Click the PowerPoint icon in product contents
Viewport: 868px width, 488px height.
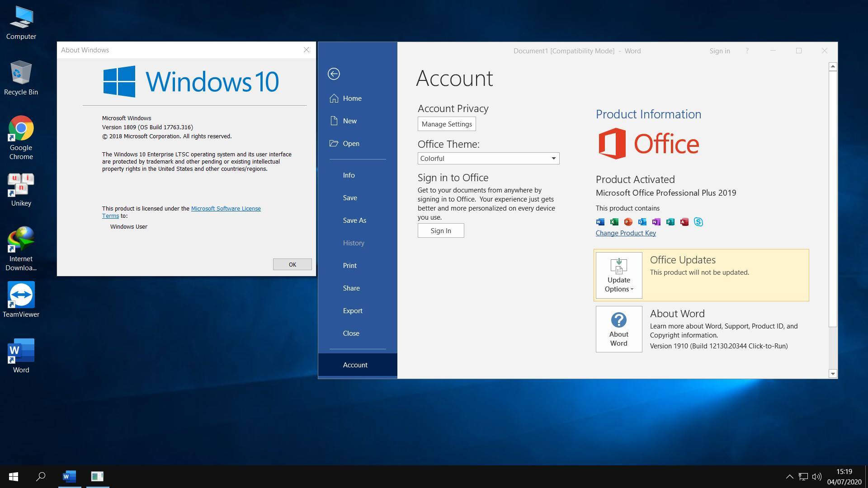click(628, 221)
